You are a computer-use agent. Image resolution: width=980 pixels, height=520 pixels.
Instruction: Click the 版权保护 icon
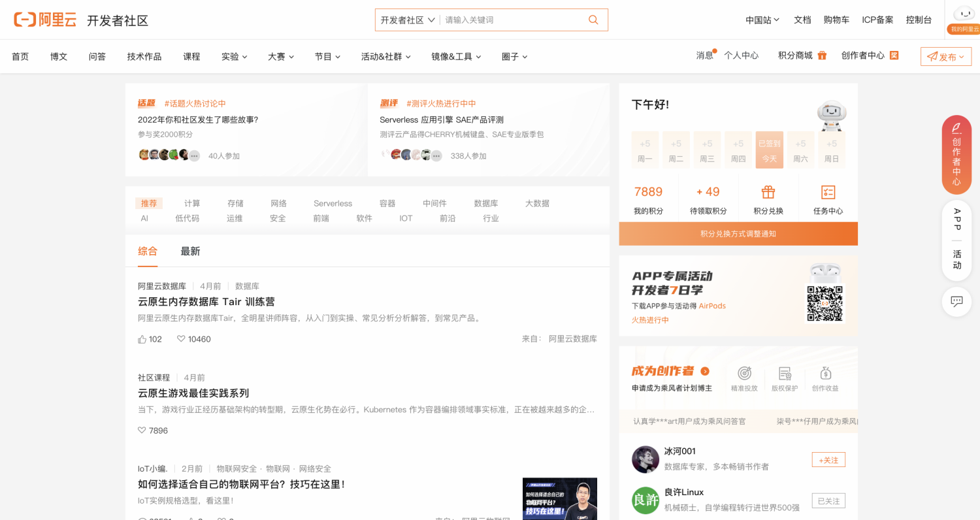click(x=785, y=373)
